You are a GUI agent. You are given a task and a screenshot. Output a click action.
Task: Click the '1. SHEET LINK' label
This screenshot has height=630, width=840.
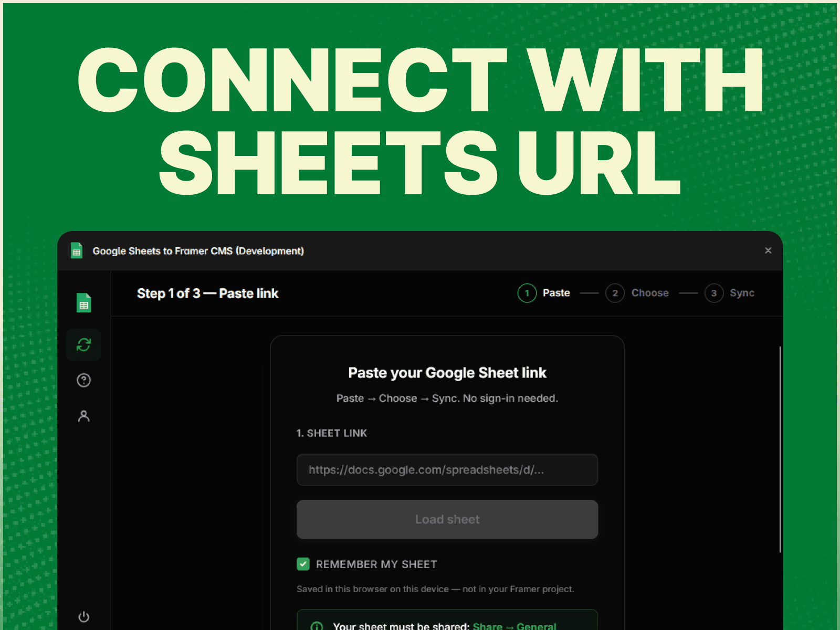click(332, 433)
